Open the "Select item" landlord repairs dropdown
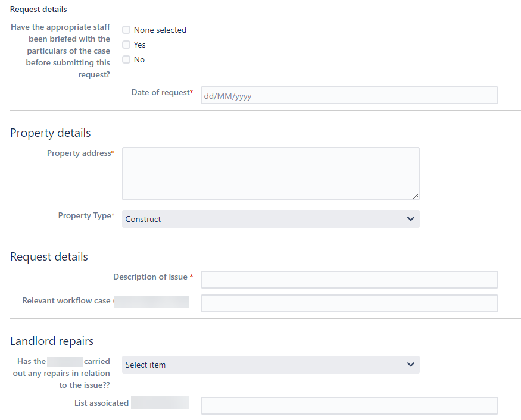 coord(270,365)
